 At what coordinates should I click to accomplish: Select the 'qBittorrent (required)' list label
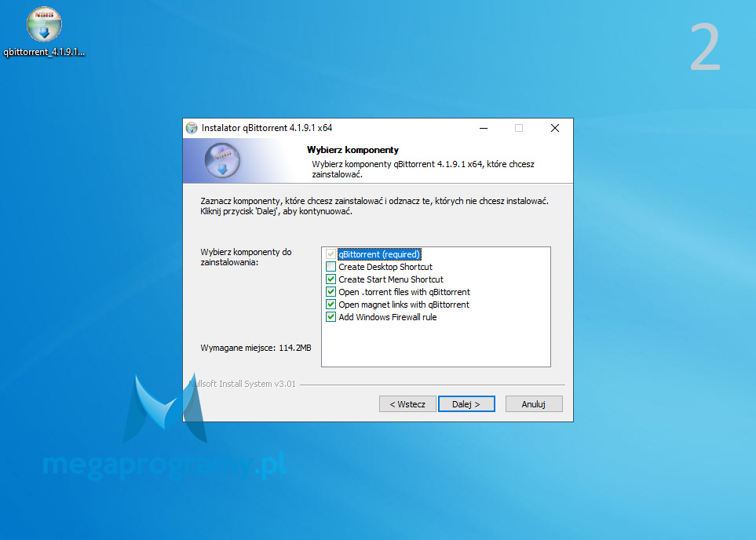click(x=379, y=254)
